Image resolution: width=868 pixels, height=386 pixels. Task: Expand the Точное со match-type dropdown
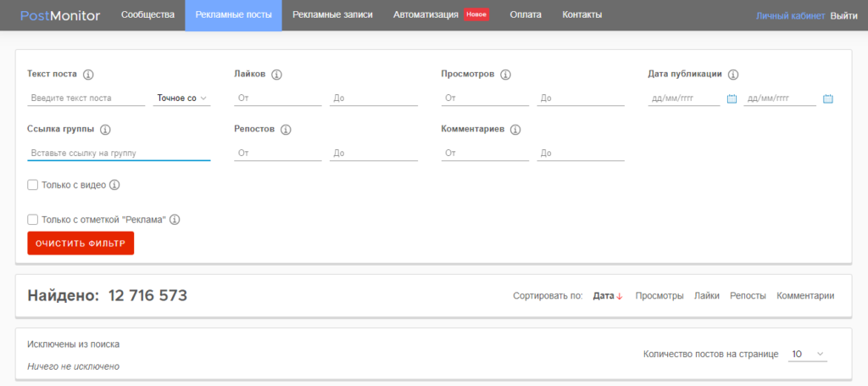point(181,98)
